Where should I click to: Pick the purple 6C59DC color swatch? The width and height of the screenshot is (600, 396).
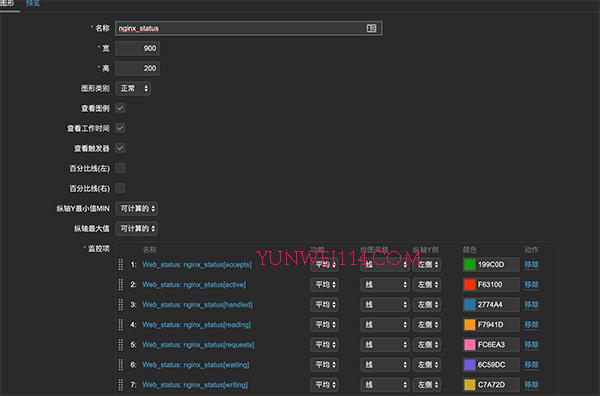coord(470,365)
